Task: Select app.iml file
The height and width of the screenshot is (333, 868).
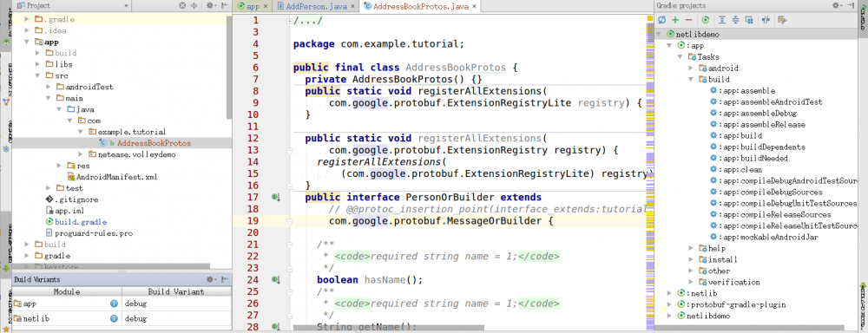Action: click(64, 211)
